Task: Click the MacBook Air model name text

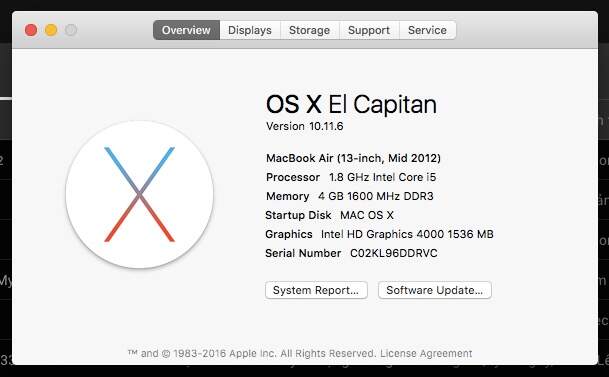Action: pyautogui.click(x=353, y=158)
